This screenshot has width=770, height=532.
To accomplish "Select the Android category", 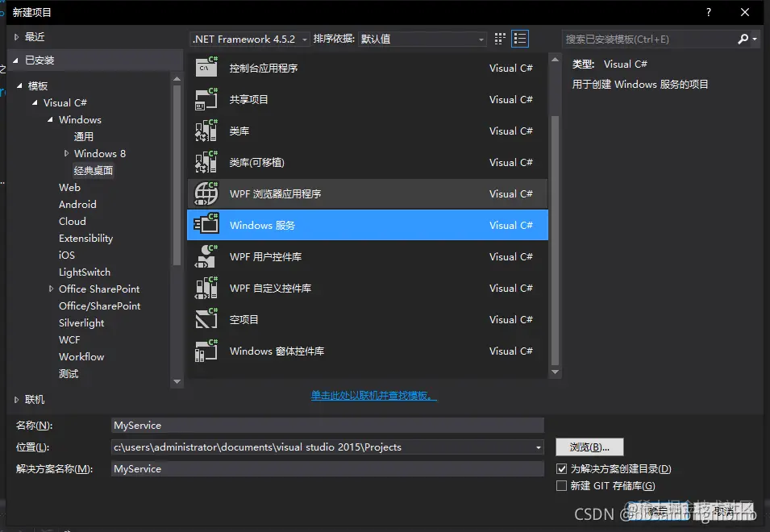I will pos(77,204).
